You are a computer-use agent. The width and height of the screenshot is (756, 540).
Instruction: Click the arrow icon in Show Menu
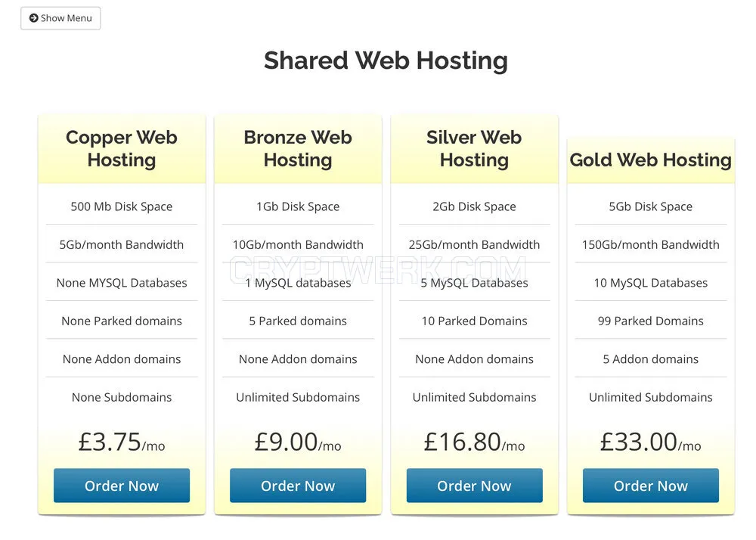click(x=34, y=18)
